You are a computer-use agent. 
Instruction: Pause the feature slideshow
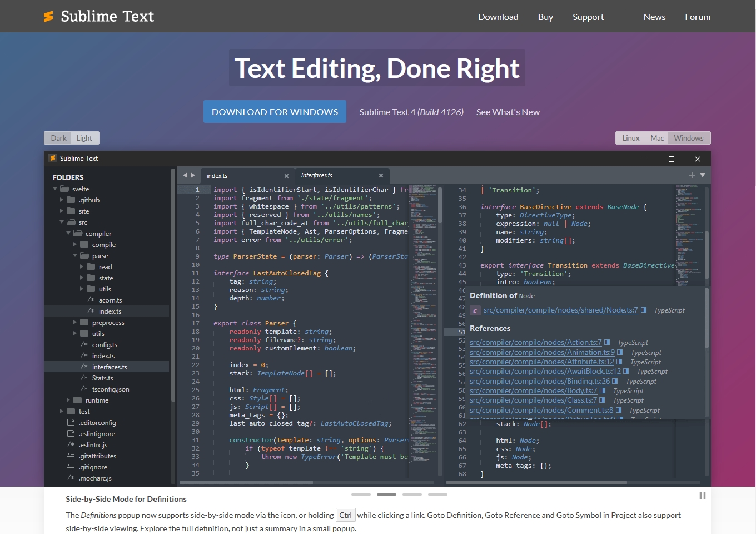[x=703, y=496]
